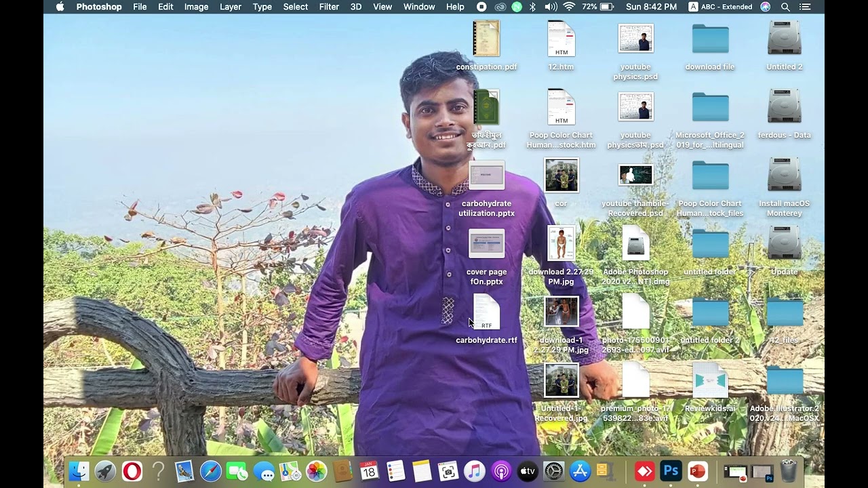Open Screenshot app from the Dock
This screenshot has width=868, height=488.
pos(448,471)
